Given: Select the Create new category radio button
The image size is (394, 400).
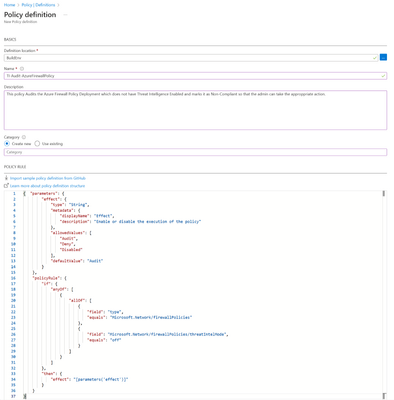Looking at the screenshot, I should point(7,144).
